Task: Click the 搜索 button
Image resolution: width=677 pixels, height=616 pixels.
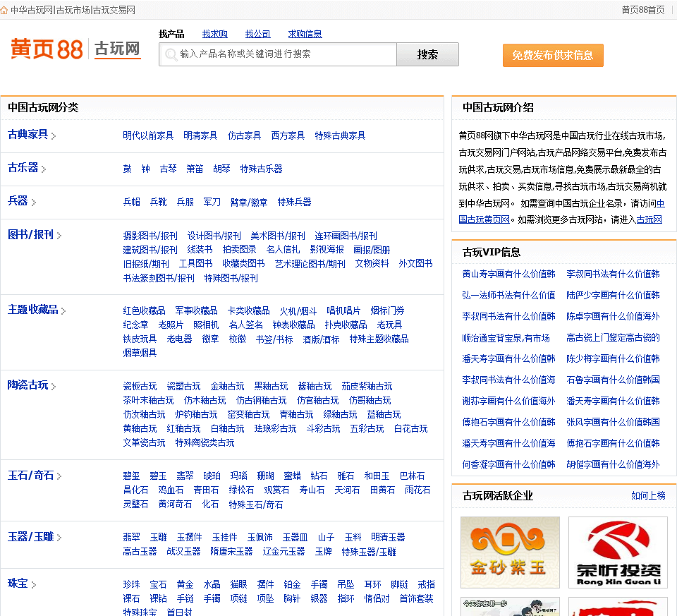Action: click(427, 54)
